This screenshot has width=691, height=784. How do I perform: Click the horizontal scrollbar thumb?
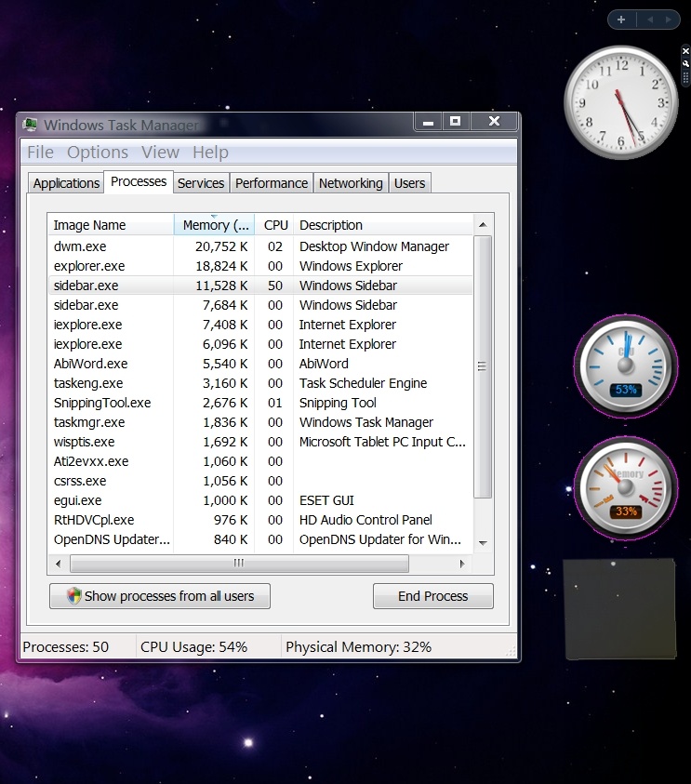pos(239,564)
